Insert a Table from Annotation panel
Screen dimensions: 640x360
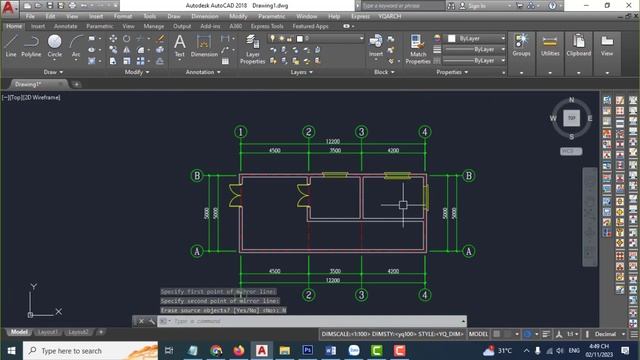[x=225, y=61]
